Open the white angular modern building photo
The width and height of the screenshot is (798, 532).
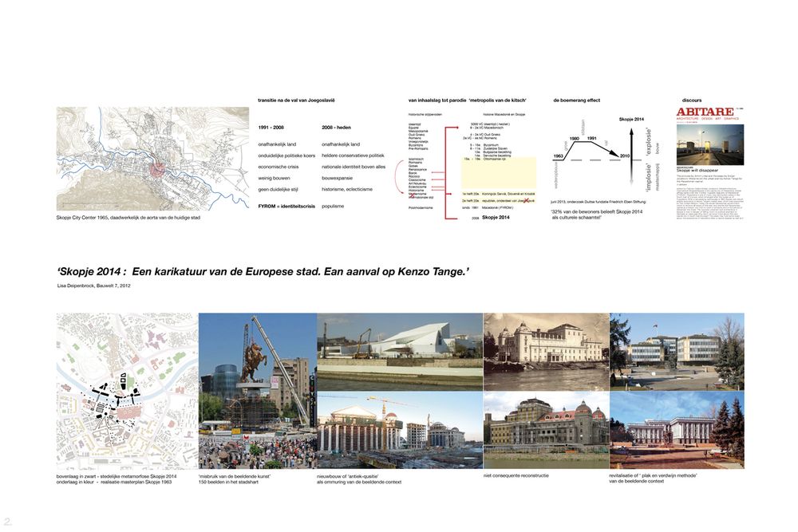[x=400, y=352]
